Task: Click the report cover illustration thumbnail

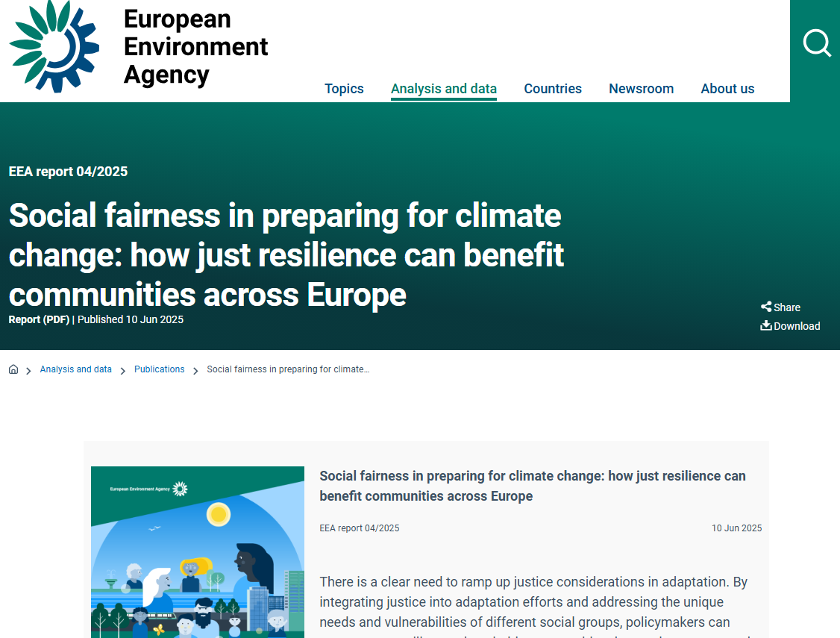Action: click(x=198, y=552)
